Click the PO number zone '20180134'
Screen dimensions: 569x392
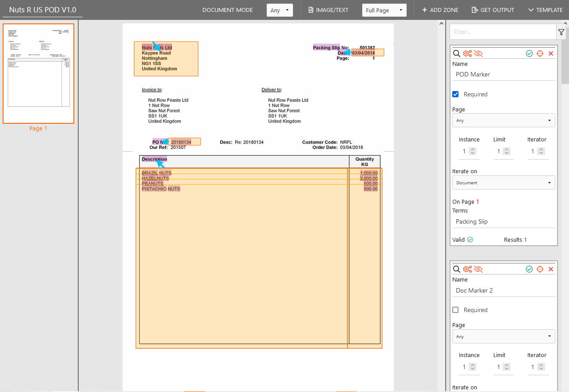pyautogui.click(x=185, y=142)
